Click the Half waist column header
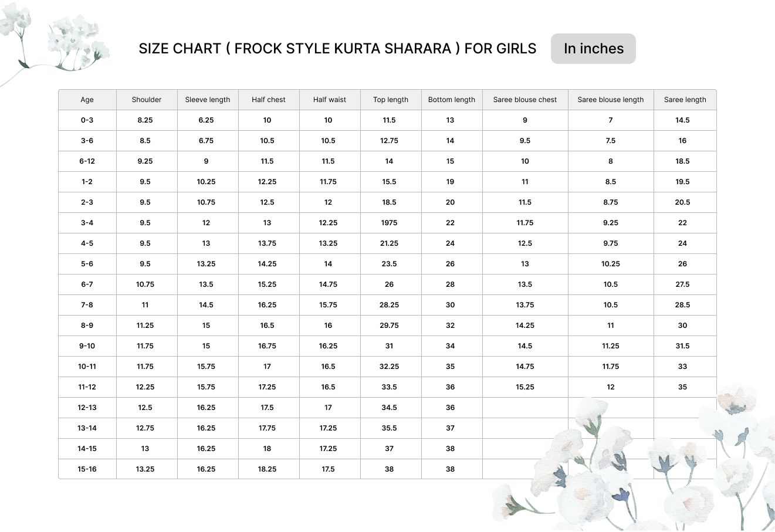775x532 pixels. tap(330, 100)
